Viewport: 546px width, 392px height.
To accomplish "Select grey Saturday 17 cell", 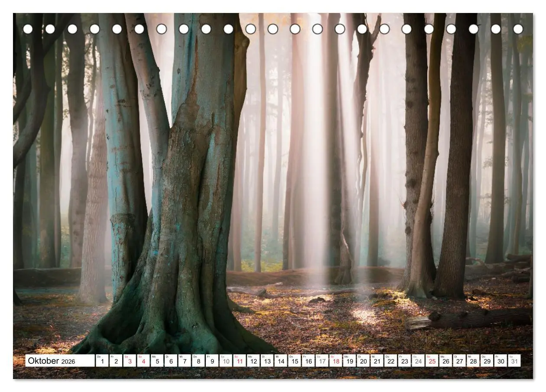I will [322, 360].
